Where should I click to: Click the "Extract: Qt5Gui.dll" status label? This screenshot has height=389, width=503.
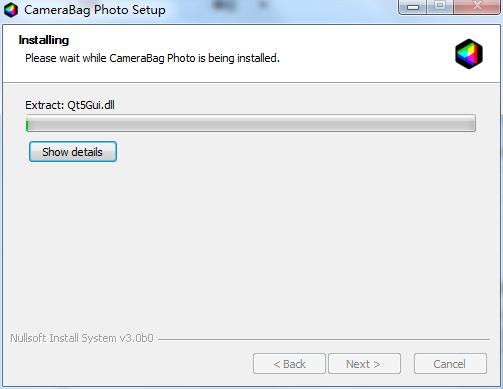point(70,105)
